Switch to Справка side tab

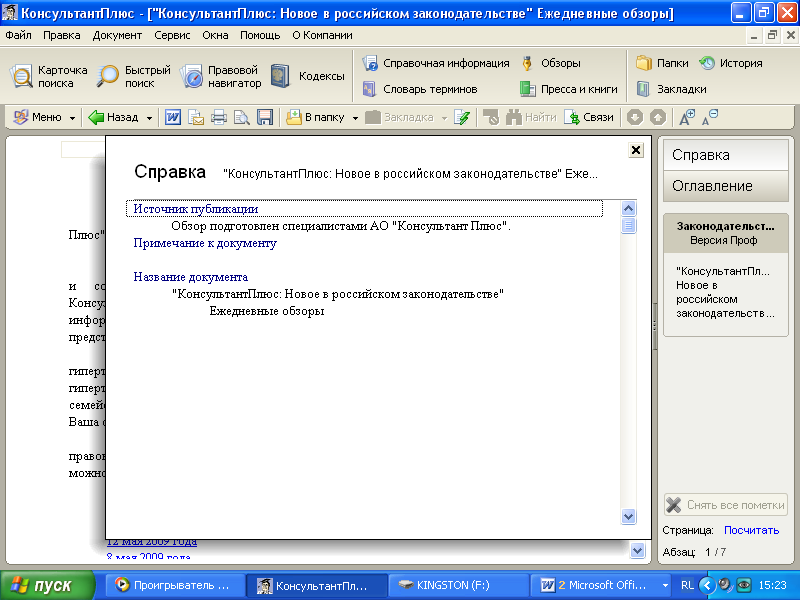(x=726, y=155)
